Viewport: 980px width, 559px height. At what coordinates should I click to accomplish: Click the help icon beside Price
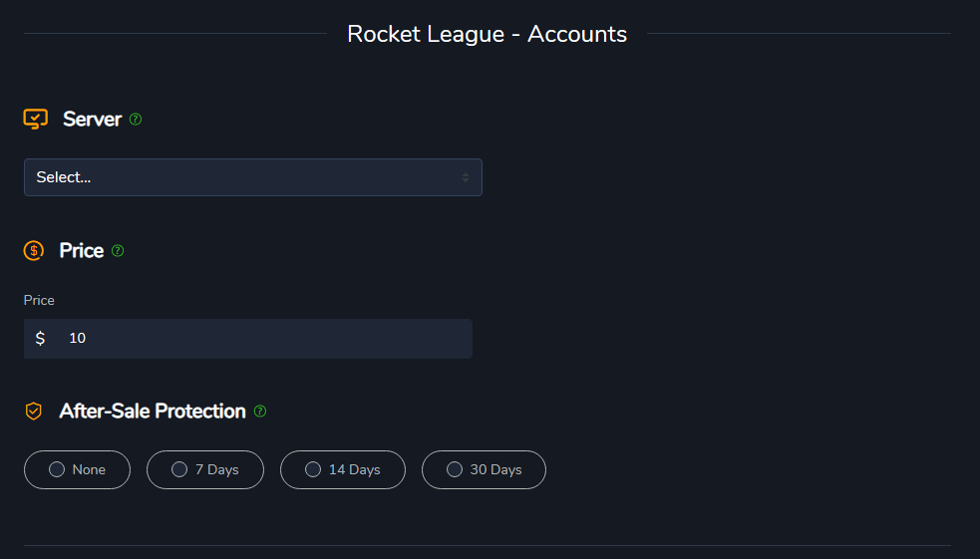tap(118, 251)
